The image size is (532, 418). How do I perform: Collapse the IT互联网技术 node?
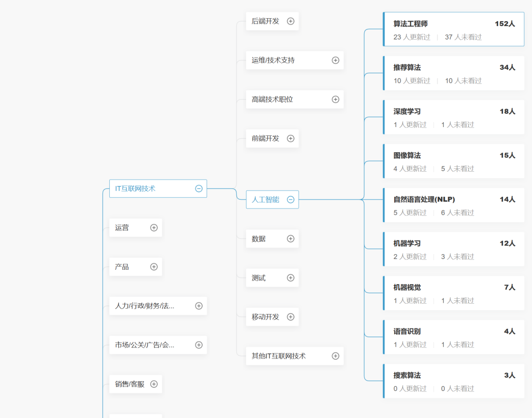pos(199,188)
